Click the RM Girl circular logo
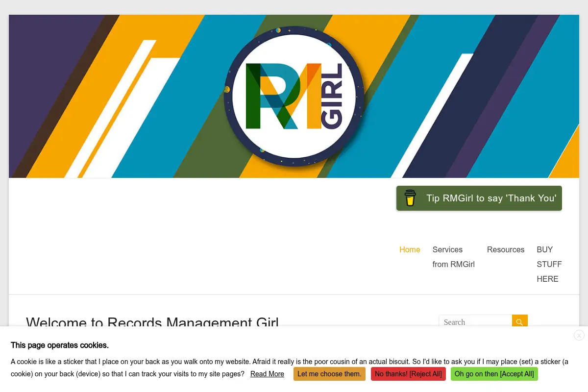The height and width of the screenshot is (392, 588). click(x=294, y=96)
